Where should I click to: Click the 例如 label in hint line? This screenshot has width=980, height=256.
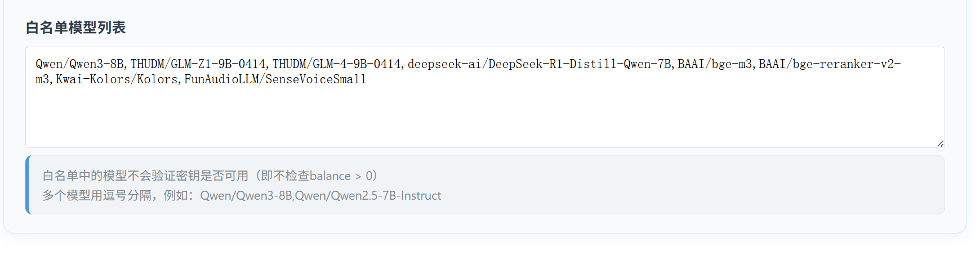point(176,195)
